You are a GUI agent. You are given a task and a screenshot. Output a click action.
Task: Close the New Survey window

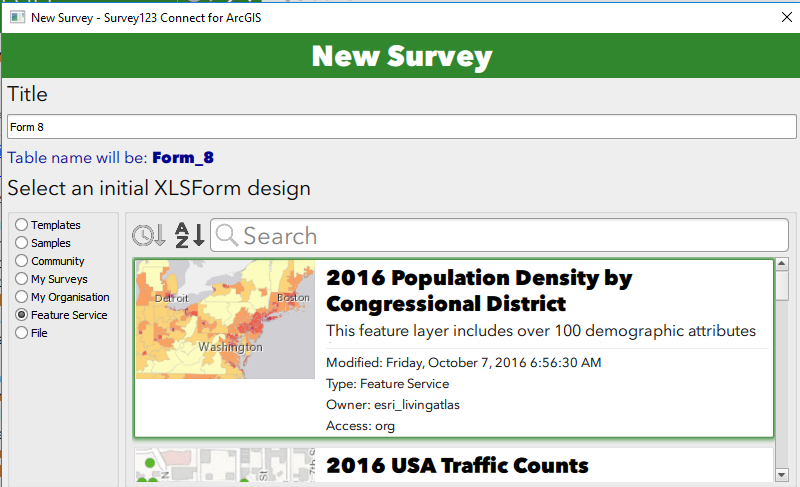[783, 16]
